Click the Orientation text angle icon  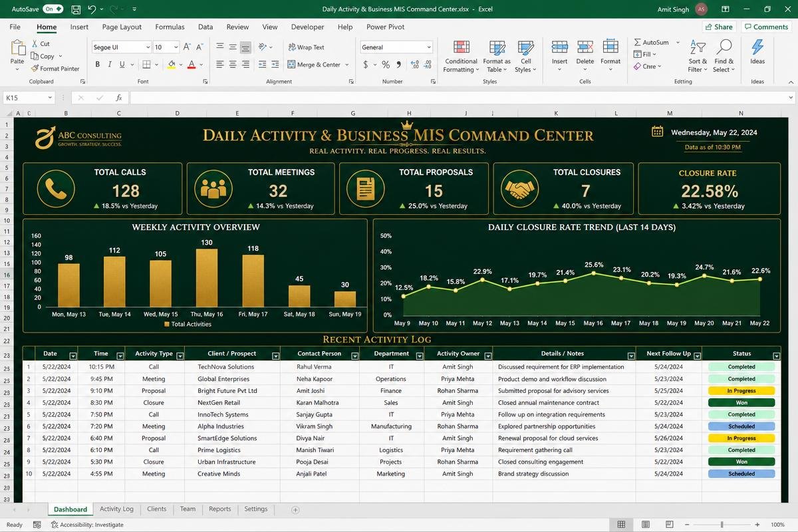[x=263, y=47]
